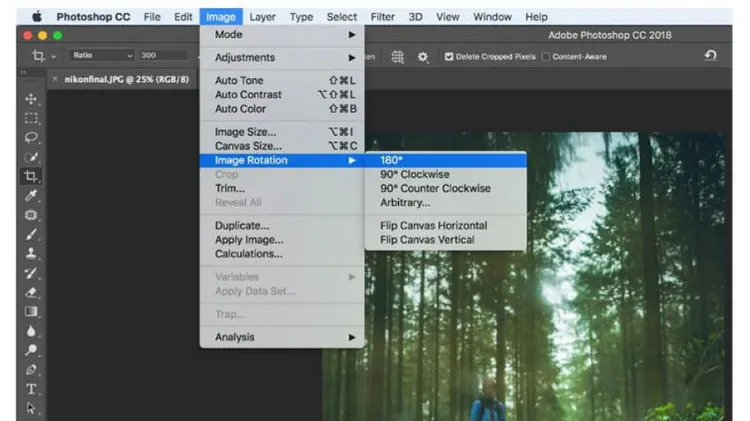The image size is (750, 421).
Task: Close the open Image menu
Action: (x=221, y=17)
